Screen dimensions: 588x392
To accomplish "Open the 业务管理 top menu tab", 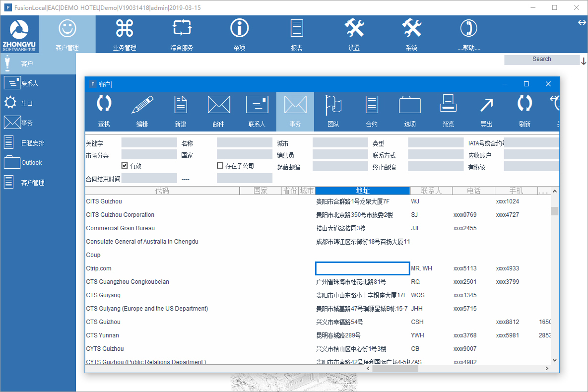I will coord(125,35).
